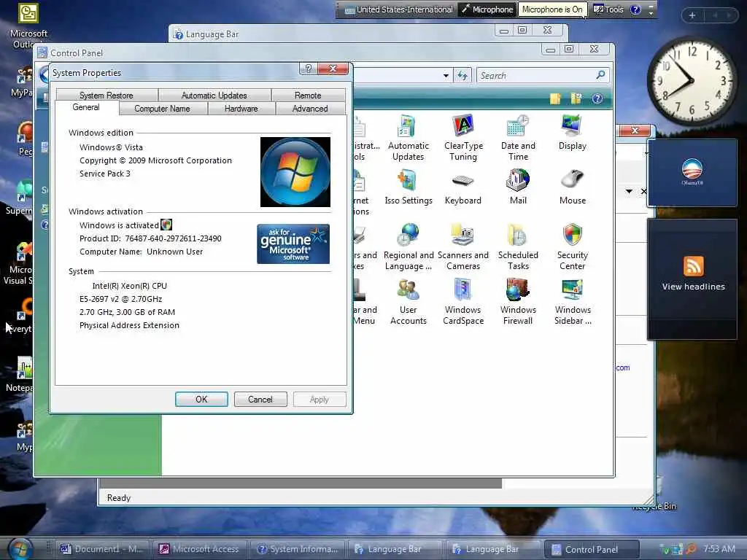Click the Windows Start orb
Screen dimensions: 747x560
(20, 548)
